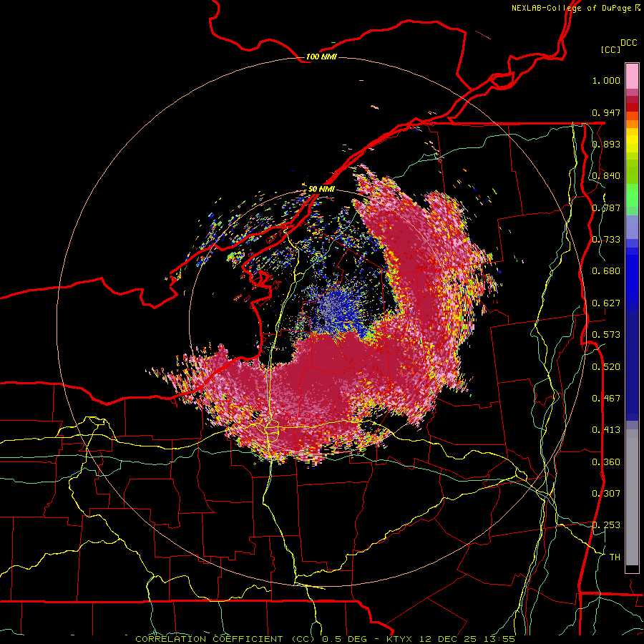644x644 pixels.
Task: Click the 0.680 value on the color scale
Action: click(x=606, y=271)
